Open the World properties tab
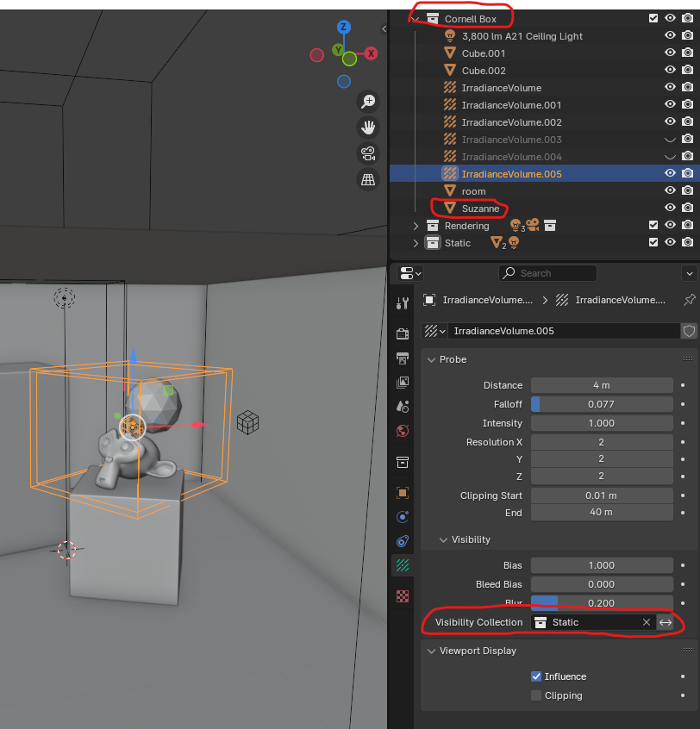This screenshot has height=729, width=700. [403, 431]
